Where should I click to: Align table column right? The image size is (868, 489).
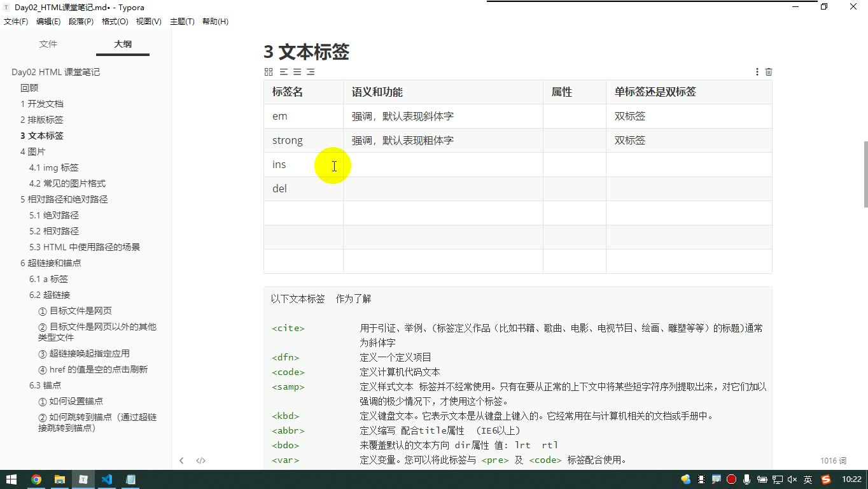(311, 72)
